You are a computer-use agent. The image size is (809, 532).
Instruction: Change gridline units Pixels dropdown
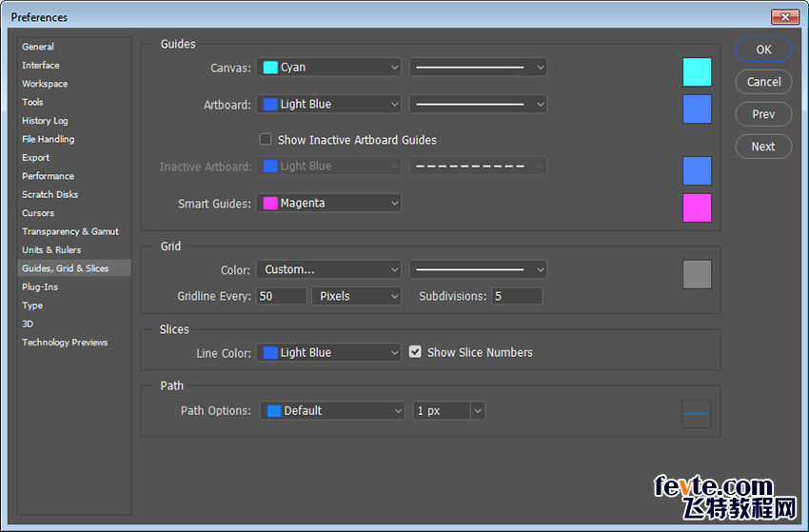(357, 296)
